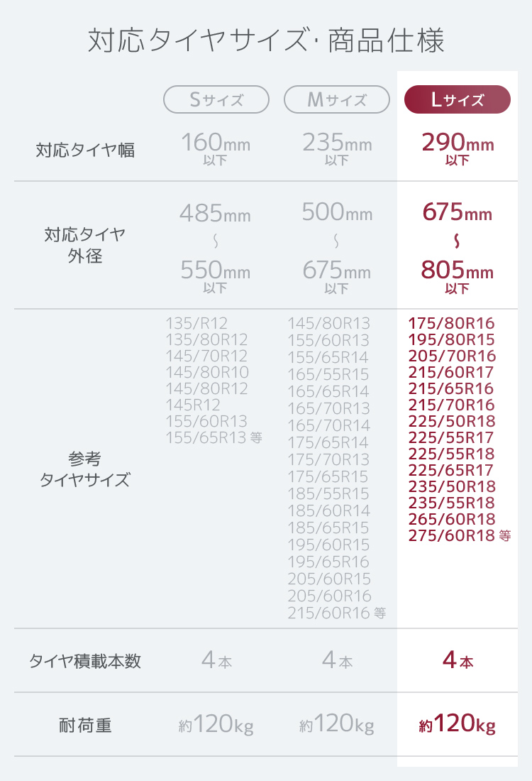Select the Mサイズ tab
The image size is (532, 781).
[336, 99]
